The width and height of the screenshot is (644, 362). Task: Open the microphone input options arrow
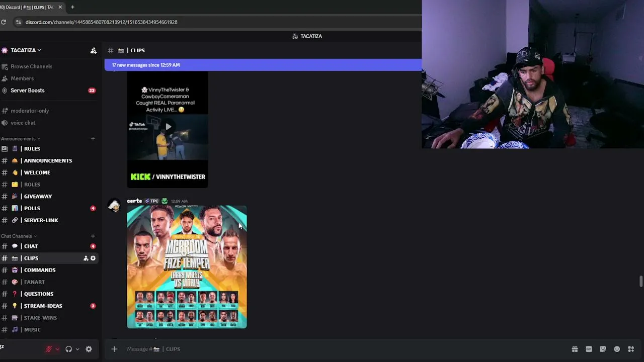pos(57,349)
